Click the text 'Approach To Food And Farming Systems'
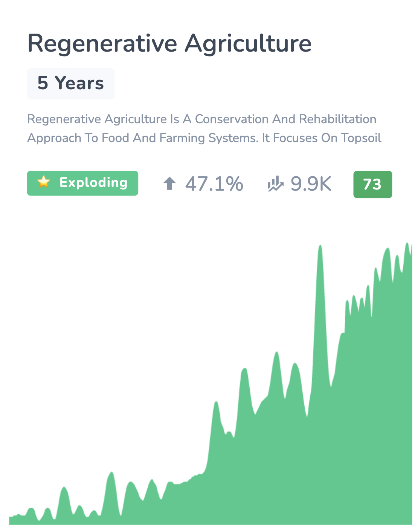 143,138
